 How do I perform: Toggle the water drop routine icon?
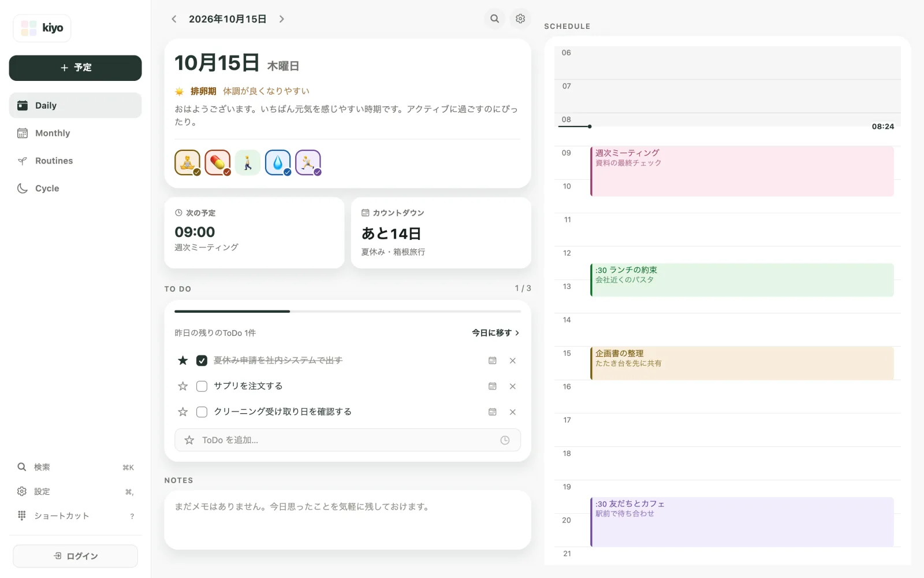278,162
